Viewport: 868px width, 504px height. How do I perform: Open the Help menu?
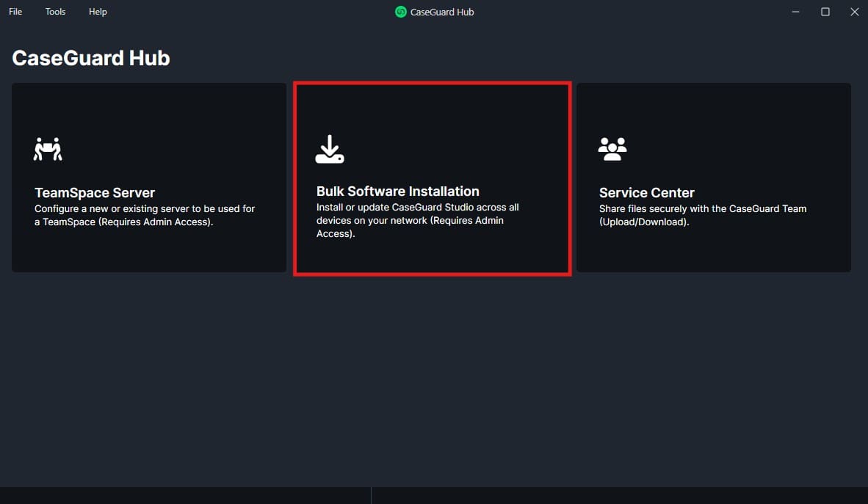[98, 12]
